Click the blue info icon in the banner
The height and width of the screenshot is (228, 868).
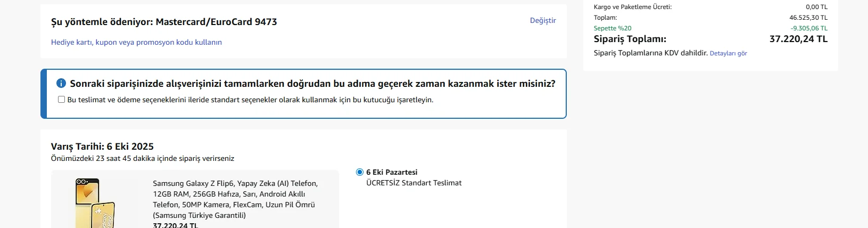coord(61,84)
